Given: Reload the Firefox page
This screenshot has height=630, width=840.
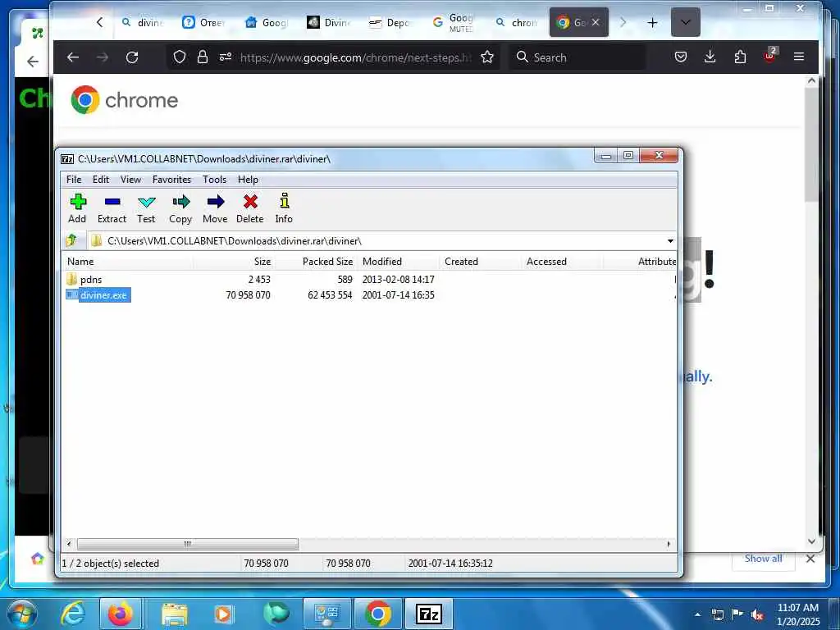Looking at the screenshot, I should coord(132,57).
